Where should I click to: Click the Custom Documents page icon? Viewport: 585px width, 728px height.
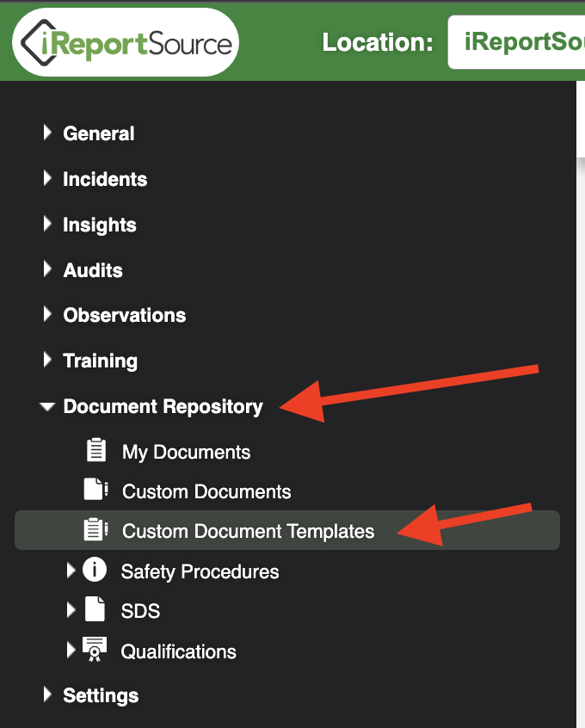pyautogui.click(x=96, y=490)
